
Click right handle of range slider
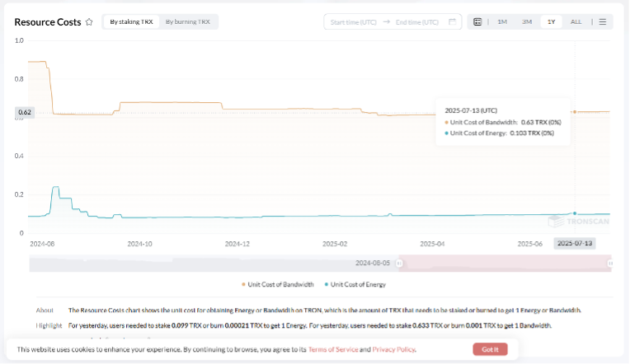tap(610, 264)
